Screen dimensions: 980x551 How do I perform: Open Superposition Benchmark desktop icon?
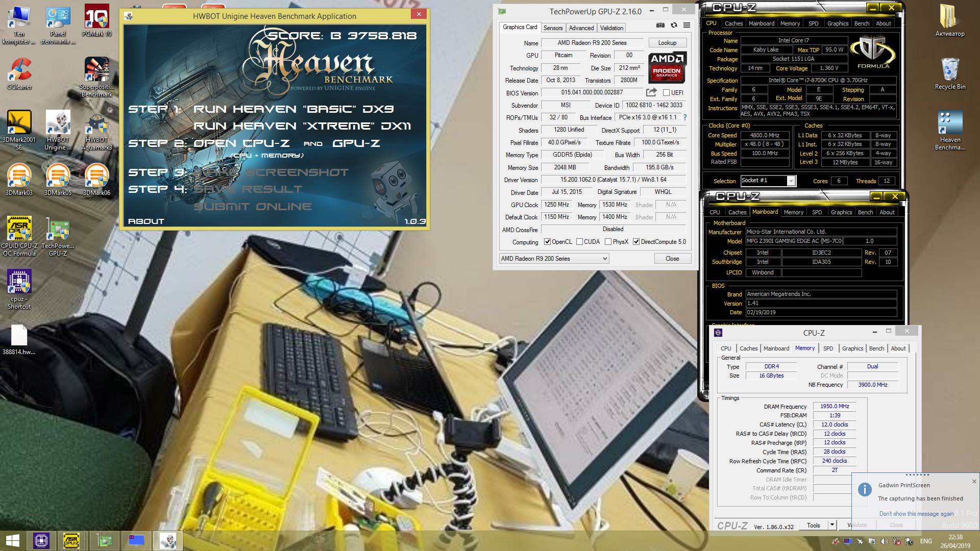[x=96, y=77]
